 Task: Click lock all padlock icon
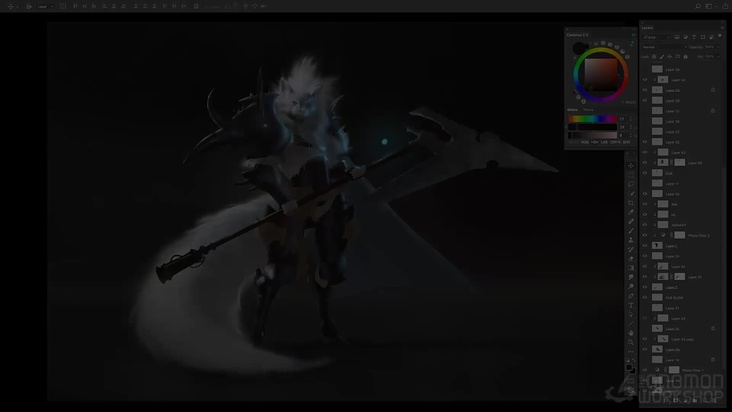click(685, 56)
